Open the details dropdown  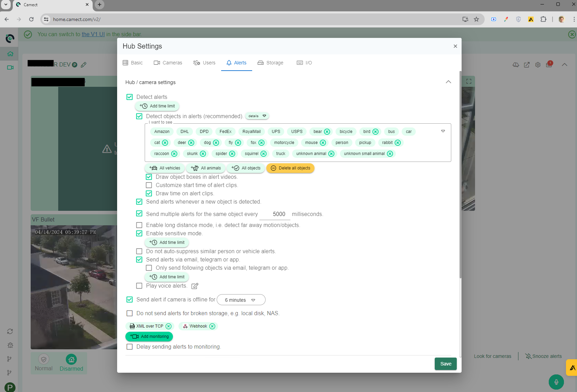tap(257, 116)
